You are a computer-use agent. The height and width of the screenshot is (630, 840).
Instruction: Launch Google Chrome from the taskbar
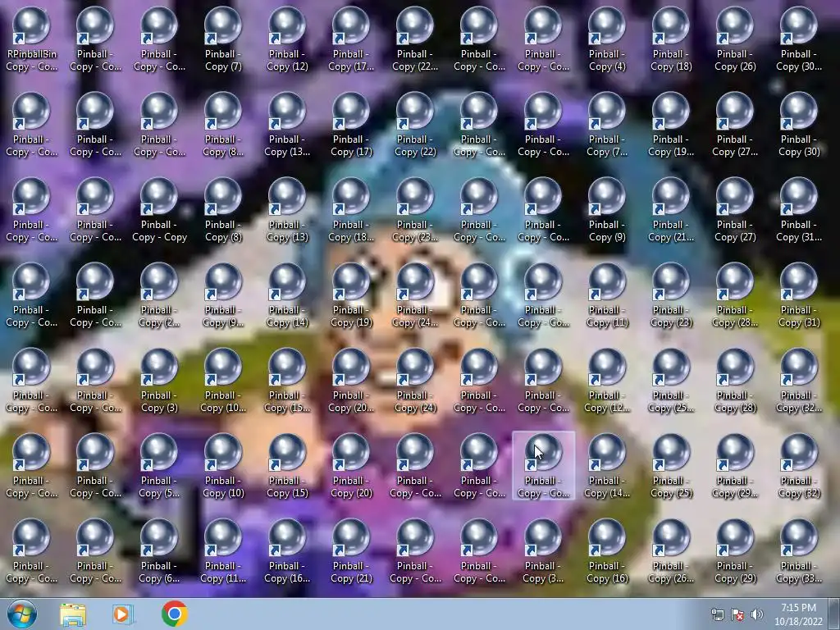[174, 614]
